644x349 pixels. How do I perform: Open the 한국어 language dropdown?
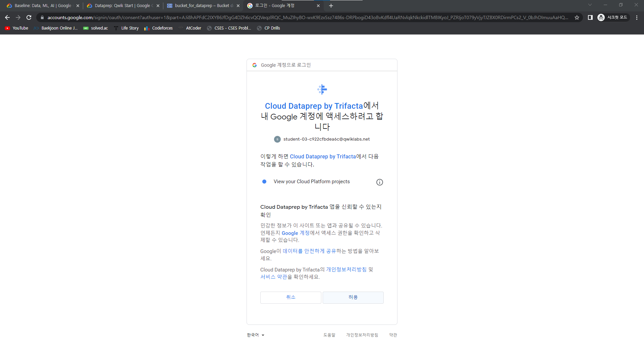pos(256,335)
